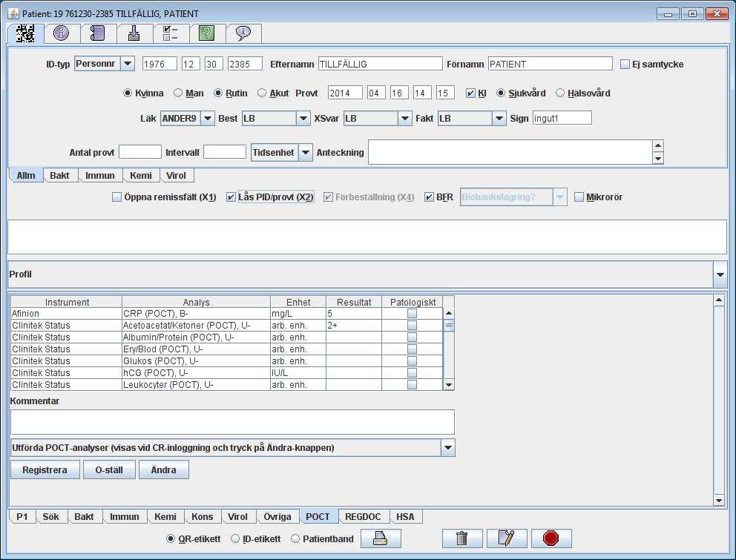Select the Man radio button
736x560 pixels.
tap(178, 93)
